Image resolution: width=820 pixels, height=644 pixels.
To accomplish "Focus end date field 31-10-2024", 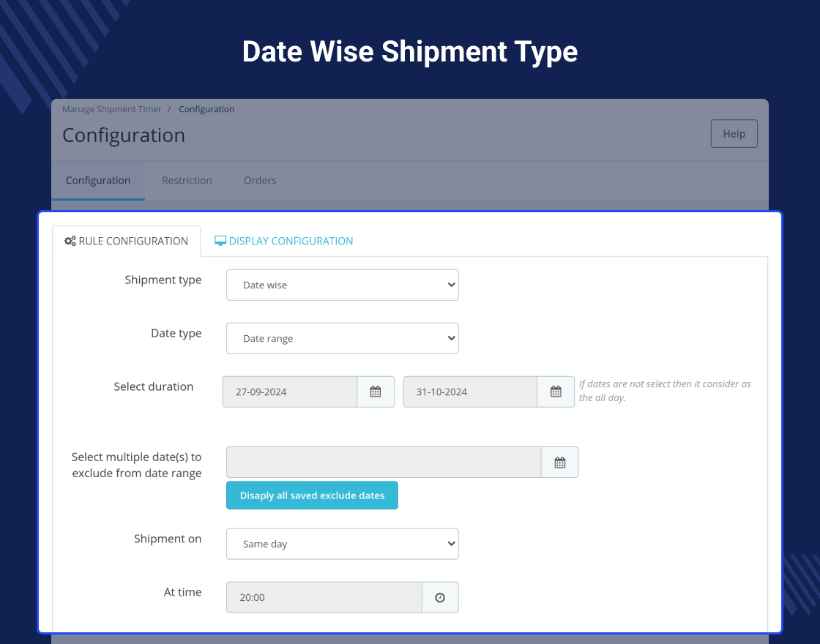I will click(470, 392).
